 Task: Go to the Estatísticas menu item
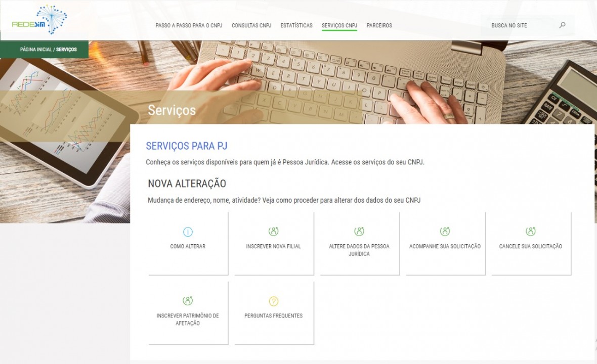[x=296, y=25]
